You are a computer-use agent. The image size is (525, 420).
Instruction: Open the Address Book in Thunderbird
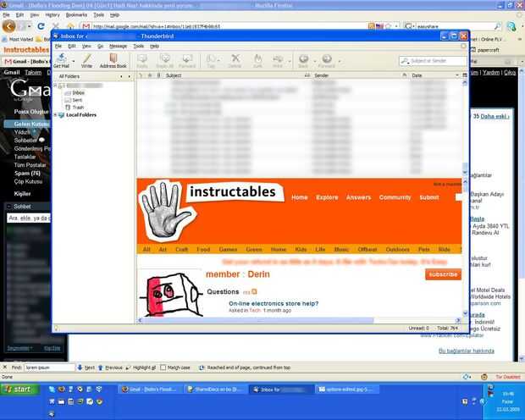pos(113,61)
